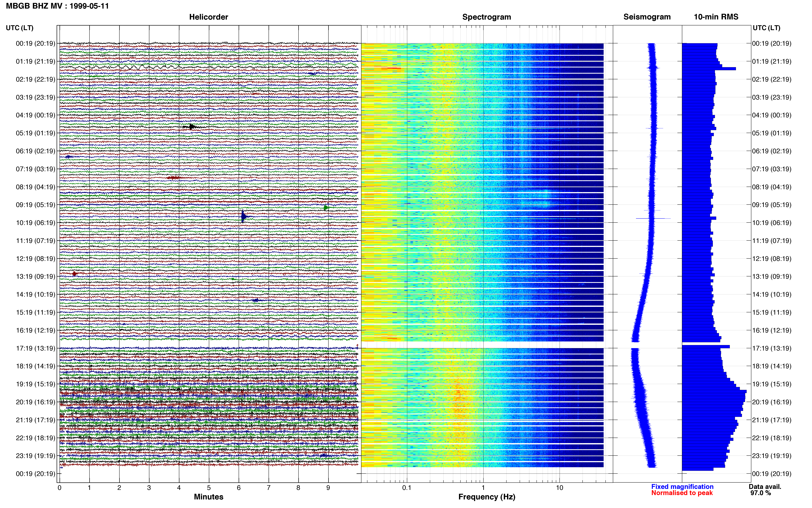The width and height of the screenshot is (812, 508).
Task: Click the 'Minutes' x-axis label
Action: (209, 497)
